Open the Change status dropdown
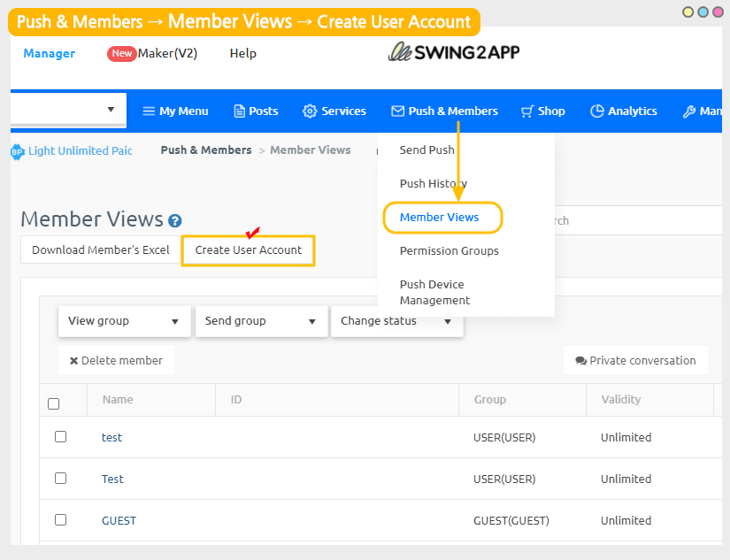 point(396,321)
